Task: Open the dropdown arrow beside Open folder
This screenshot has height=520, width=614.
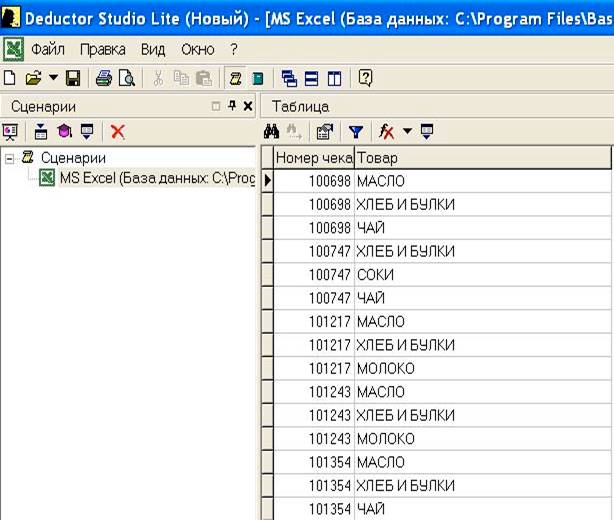Action: click(53, 78)
